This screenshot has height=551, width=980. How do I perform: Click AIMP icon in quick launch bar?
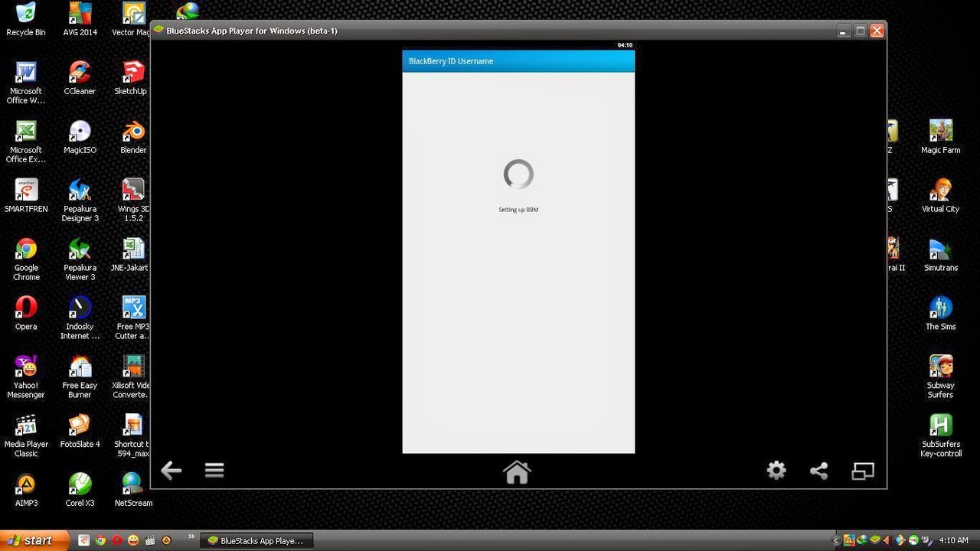point(166,540)
